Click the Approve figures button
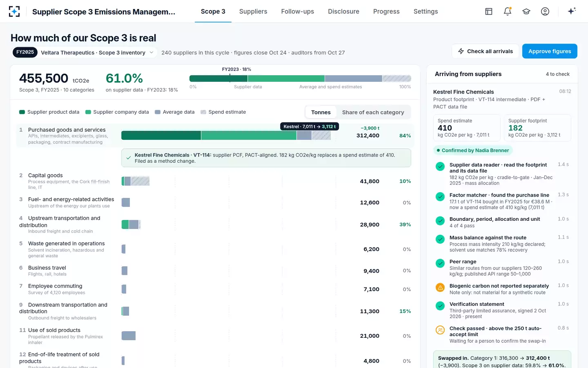 [x=550, y=51]
